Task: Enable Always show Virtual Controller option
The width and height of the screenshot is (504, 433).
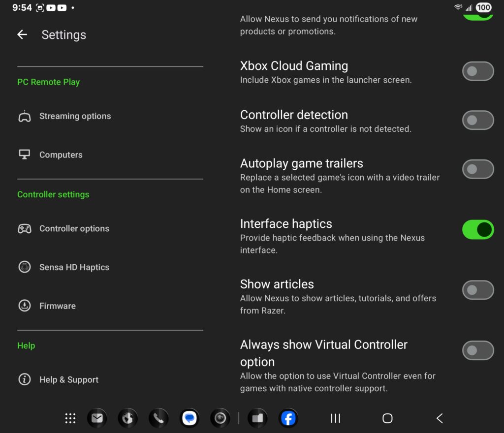Action: click(478, 350)
